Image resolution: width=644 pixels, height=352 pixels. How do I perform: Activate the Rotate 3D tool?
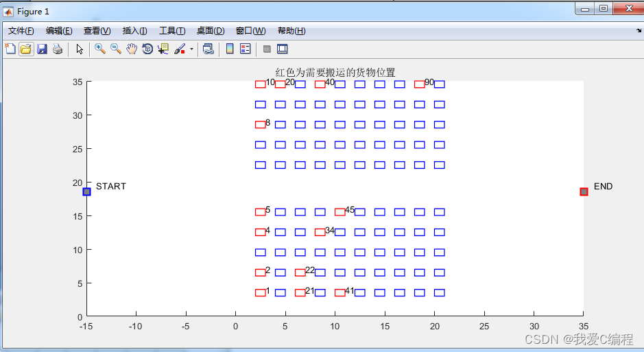click(147, 49)
